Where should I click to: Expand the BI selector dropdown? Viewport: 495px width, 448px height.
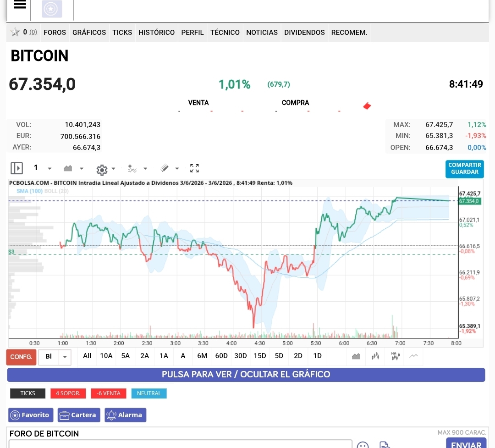65,357
